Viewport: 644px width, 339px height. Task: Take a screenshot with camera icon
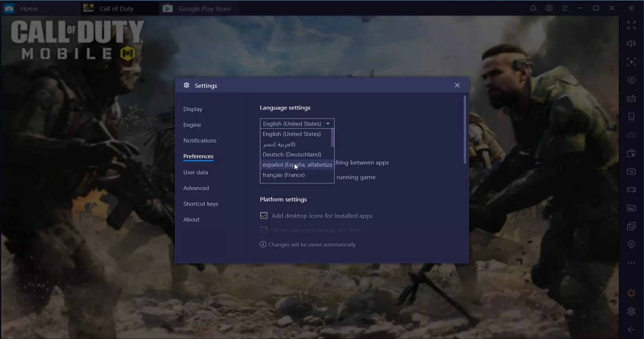(631, 171)
